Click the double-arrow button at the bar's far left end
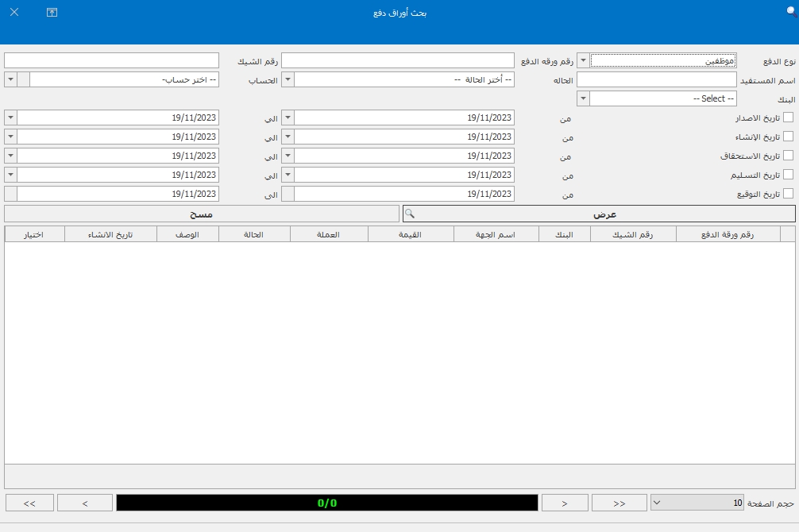Viewport: 799px width, 532px height. [x=29, y=503]
